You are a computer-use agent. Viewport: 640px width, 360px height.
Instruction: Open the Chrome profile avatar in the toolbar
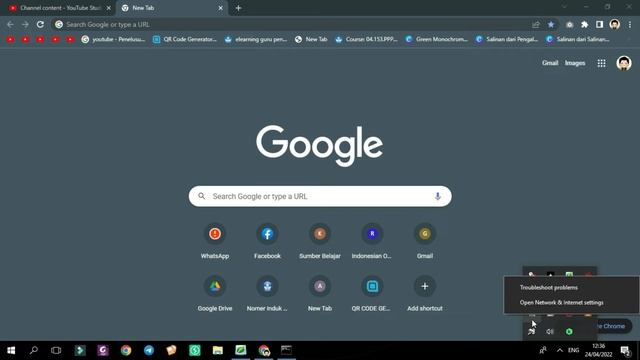click(x=614, y=24)
